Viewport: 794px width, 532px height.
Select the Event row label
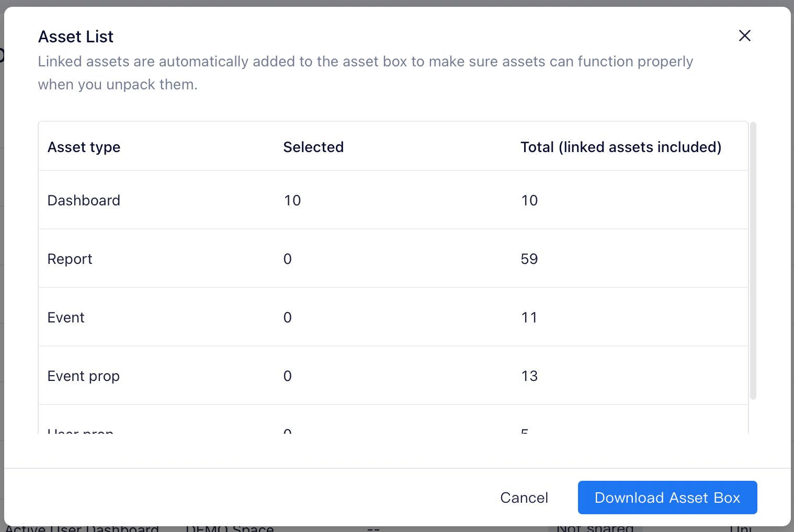66,318
